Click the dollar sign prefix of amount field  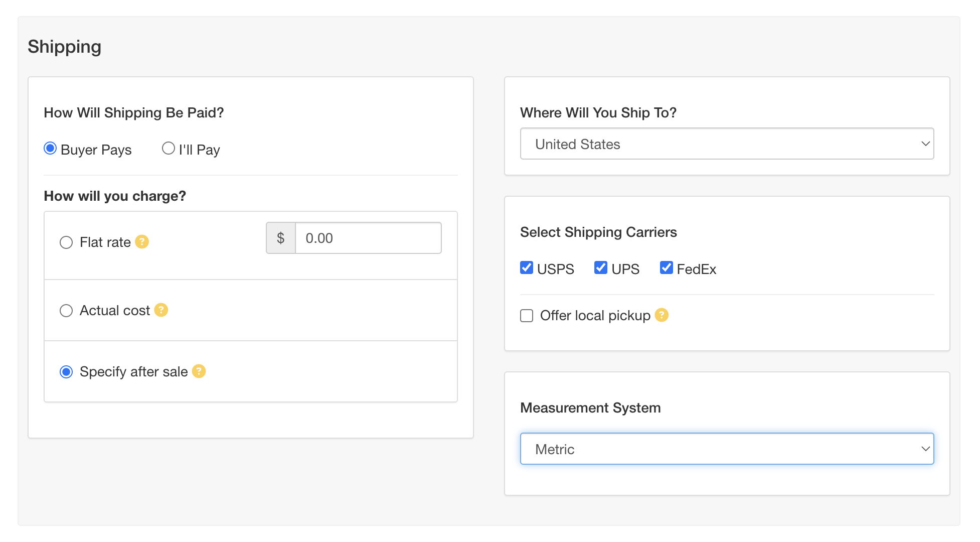coord(281,238)
